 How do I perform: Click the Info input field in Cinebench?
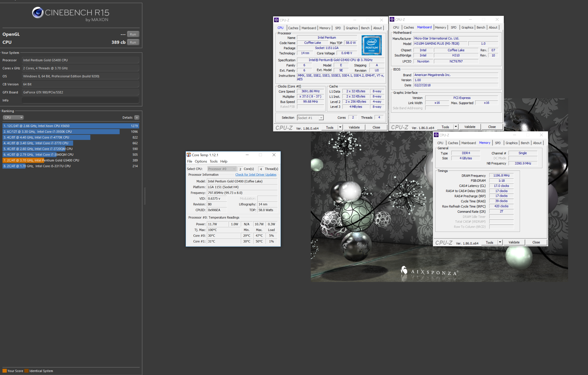click(x=80, y=100)
